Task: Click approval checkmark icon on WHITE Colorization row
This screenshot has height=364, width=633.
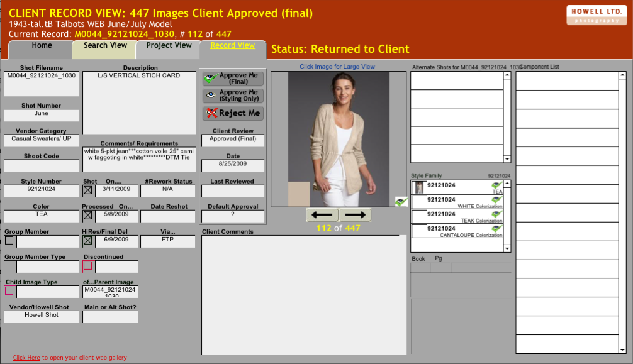Action: coord(497,200)
